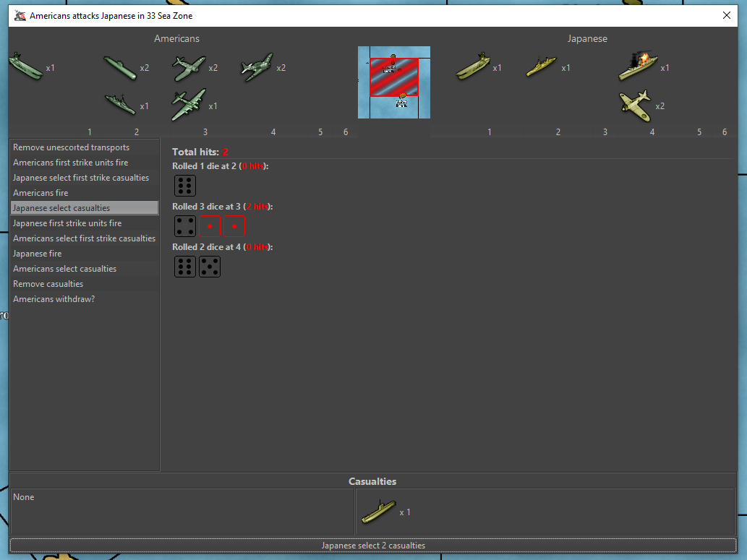Select 'Americans first strike units fire' step

click(x=70, y=163)
